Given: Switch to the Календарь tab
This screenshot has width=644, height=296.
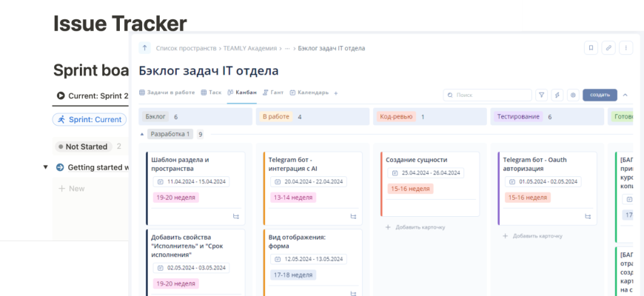Looking at the screenshot, I should pyautogui.click(x=309, y=92).
